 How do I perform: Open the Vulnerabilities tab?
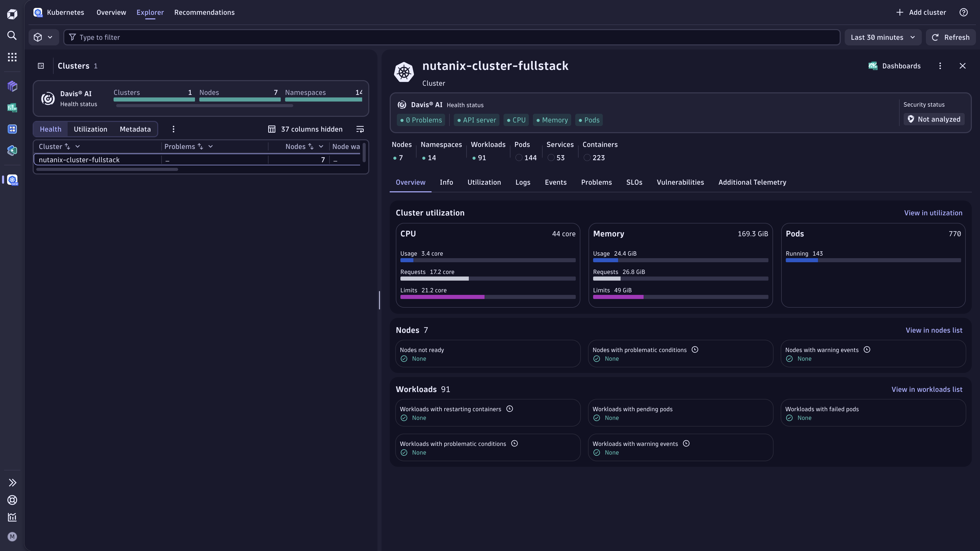[x=680, y=183]
